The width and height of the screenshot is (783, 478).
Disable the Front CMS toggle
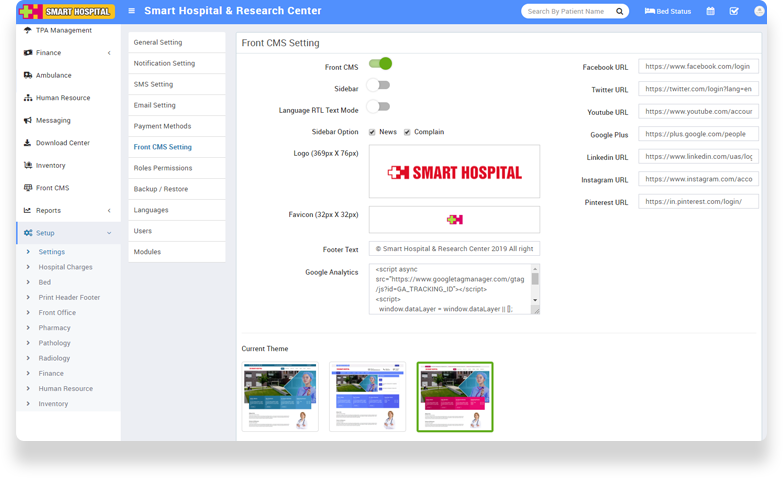(x=379, y=64)
